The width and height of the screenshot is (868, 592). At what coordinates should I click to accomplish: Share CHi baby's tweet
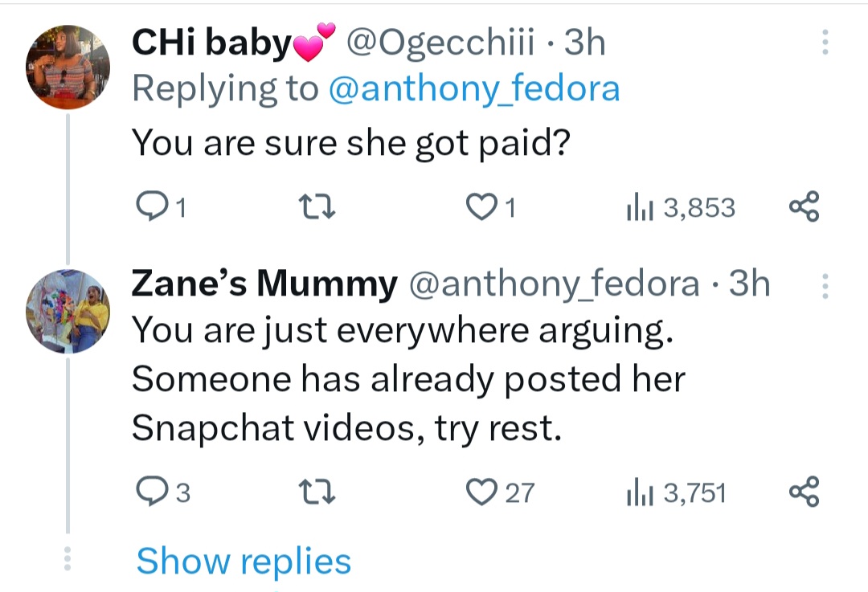tap(804, 207)
